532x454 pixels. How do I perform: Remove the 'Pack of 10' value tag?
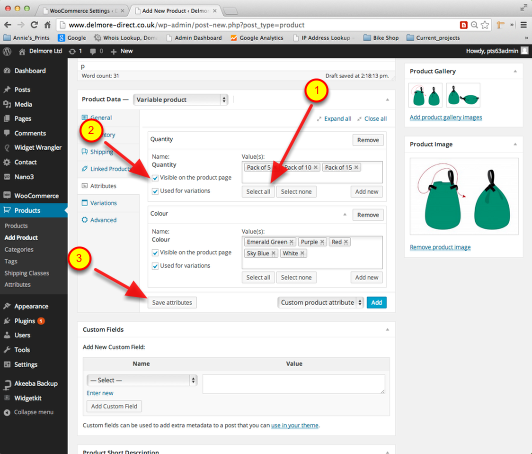coord(316,167)
